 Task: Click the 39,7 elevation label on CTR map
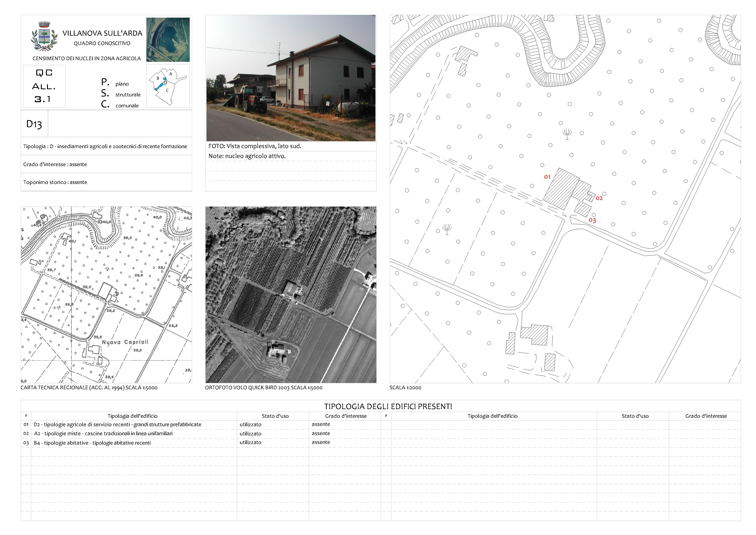point(51,270)
